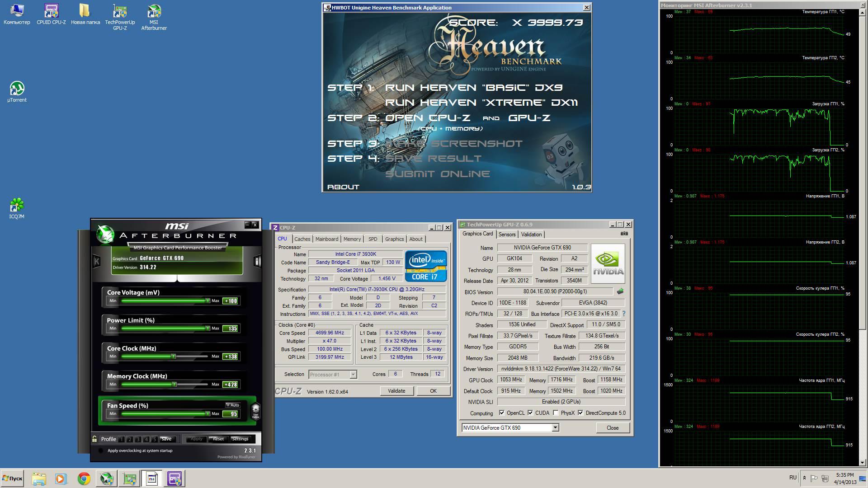Click the lock icon beside Profile in Afterburner
The width and height of the screenshot is (868, 488).
(x=94, y=439)
